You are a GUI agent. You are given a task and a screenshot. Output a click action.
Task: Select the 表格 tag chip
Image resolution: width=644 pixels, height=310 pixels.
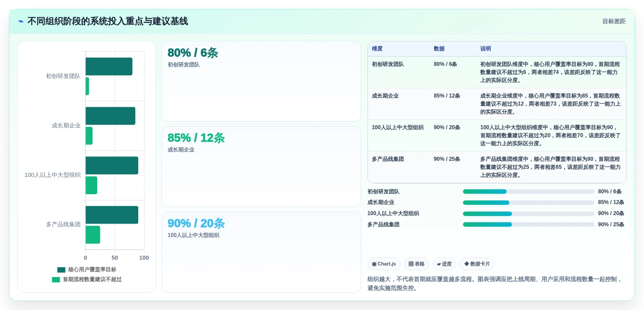coord(416,264)
